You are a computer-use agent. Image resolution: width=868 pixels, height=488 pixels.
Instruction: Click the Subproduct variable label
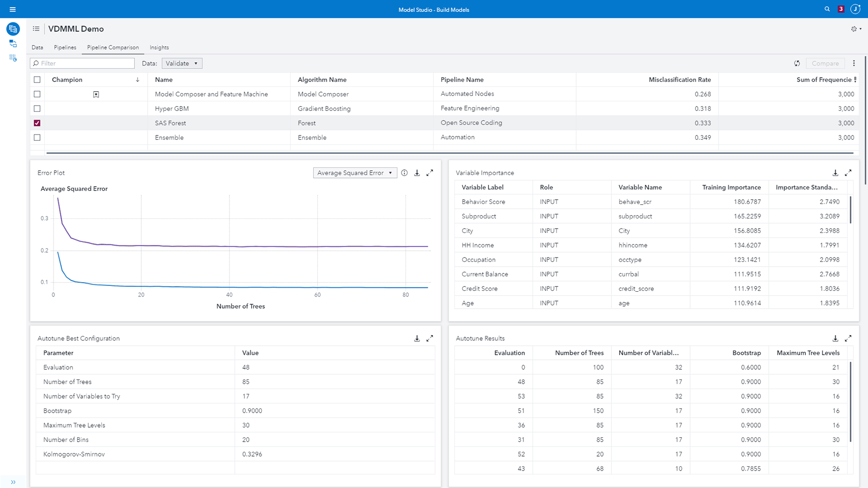coord(479,216)
